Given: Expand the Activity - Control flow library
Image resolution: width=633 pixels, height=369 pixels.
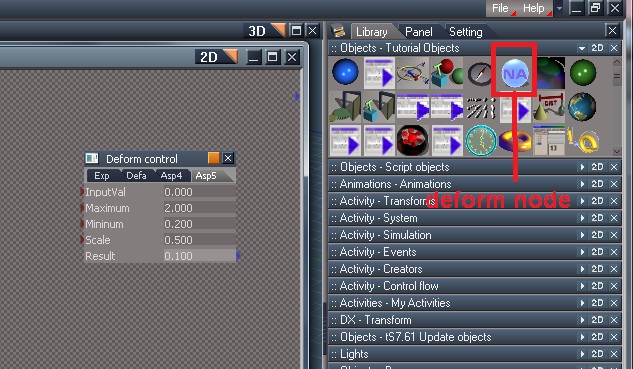Looking at the screenshot, I should pos(582,286).
